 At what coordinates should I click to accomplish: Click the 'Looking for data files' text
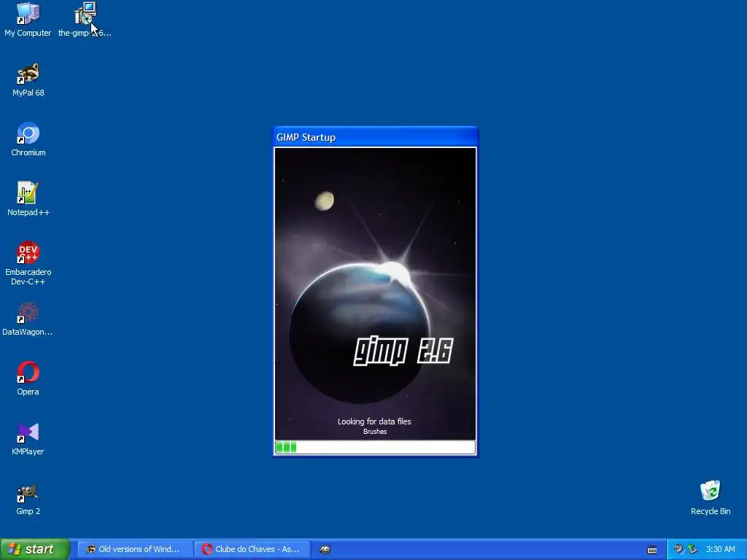pos(374,421)
